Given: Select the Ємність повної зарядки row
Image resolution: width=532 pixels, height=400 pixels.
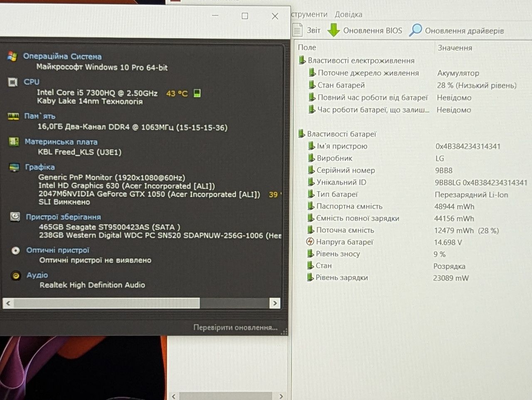Looking at the screenshot, I should tap(353, 218).
